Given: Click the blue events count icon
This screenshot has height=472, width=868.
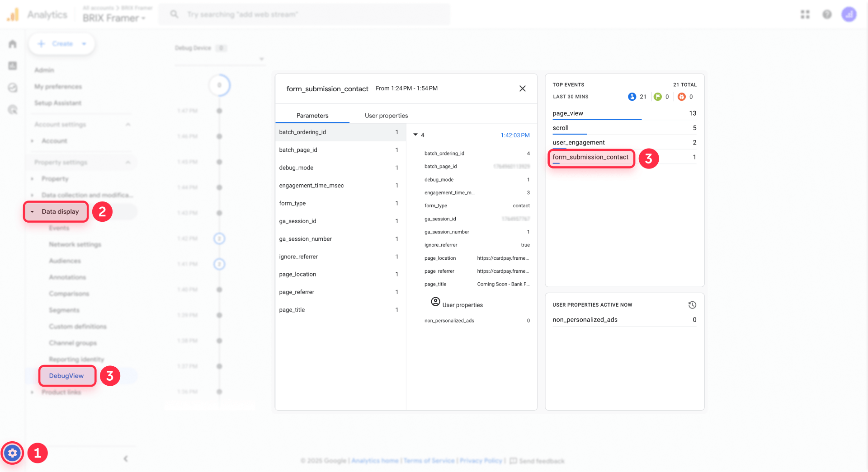Looking at the screenshot, I should [632, 97].
